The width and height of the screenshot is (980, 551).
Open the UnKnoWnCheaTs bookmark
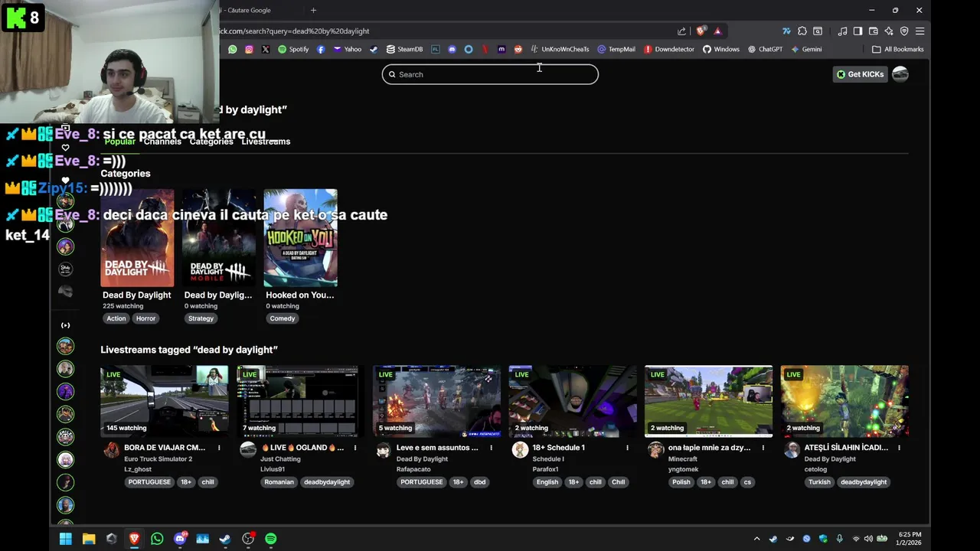[560, 49]
